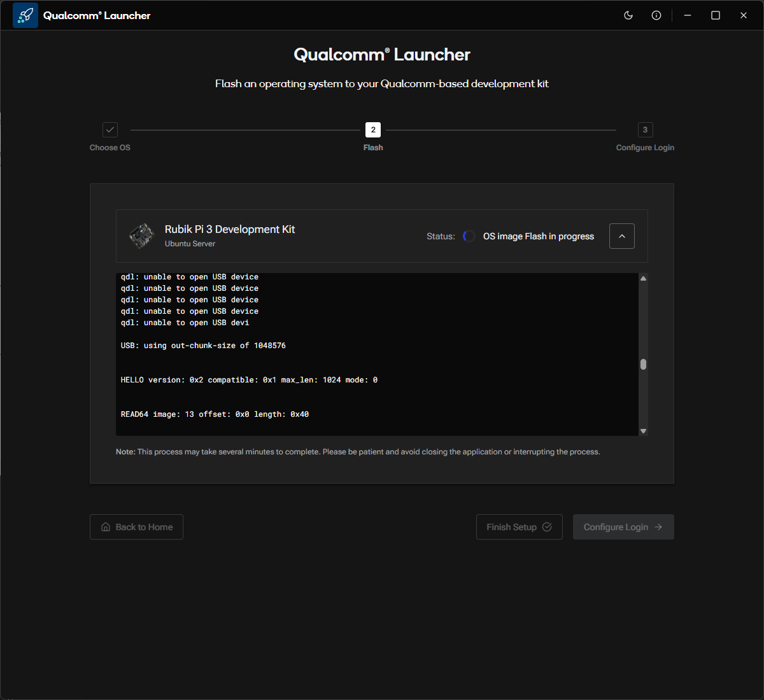Click the 'Status:' label

point(441,236)
